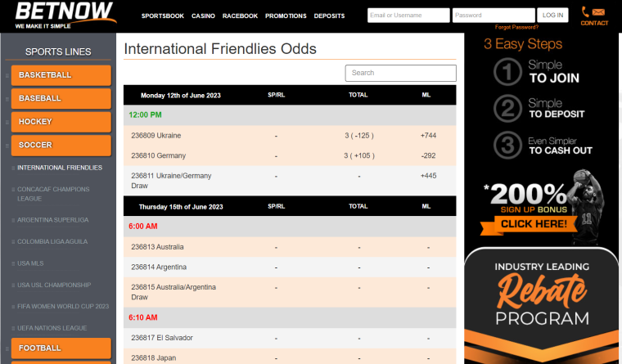Open the SPORTSBOOK menu
The image size is (622, 364).
point(163,16)
